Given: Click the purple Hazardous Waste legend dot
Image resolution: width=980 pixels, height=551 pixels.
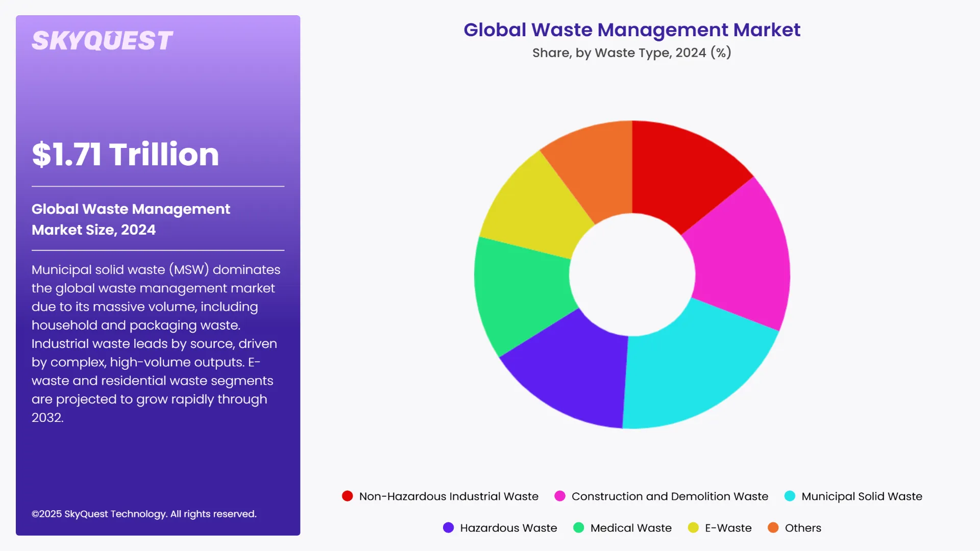Looking at the screenshot, I should point(448,528).
